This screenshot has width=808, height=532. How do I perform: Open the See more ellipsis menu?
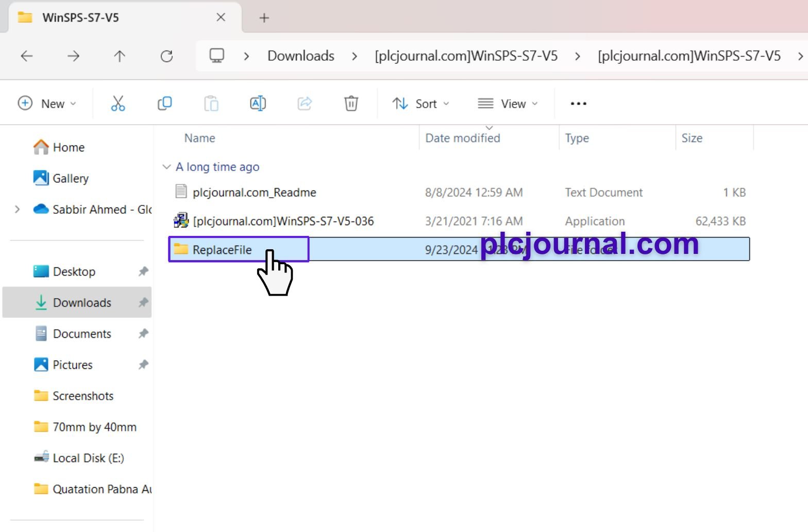(x=578, y=104)
